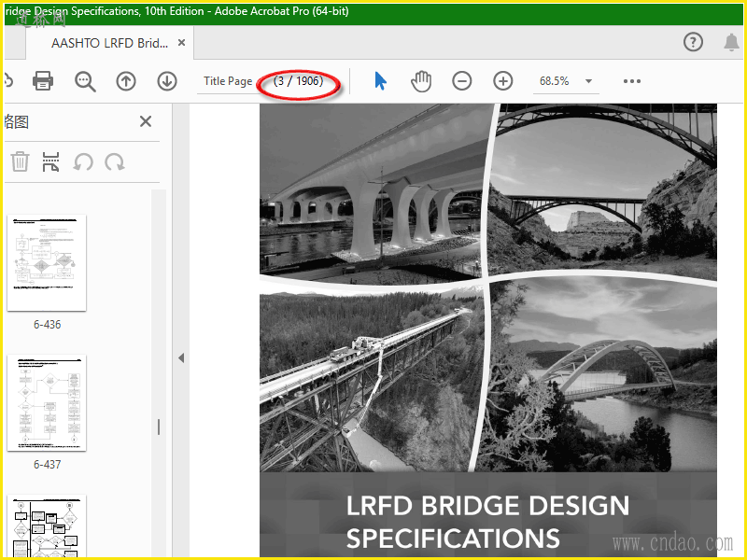The image size is (747, 560).
Task: Close the thumbnails panel
Action: tap(146, 121)
